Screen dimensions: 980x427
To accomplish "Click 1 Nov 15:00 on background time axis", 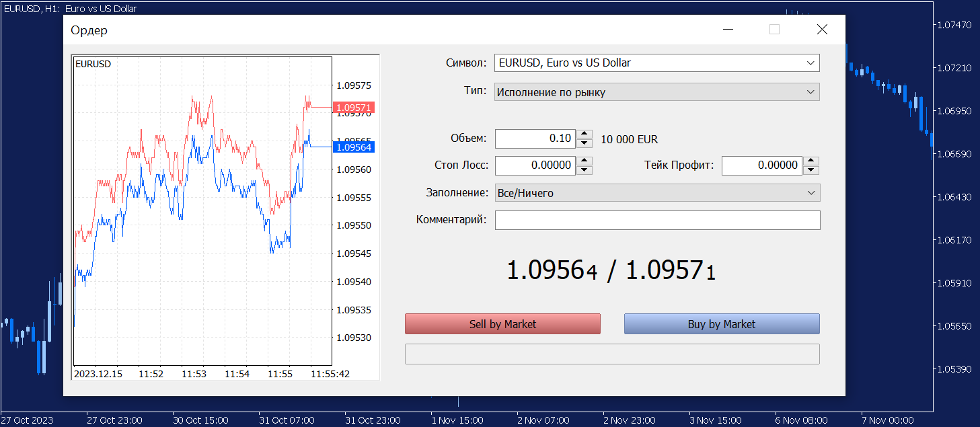I will click(457, 420).
